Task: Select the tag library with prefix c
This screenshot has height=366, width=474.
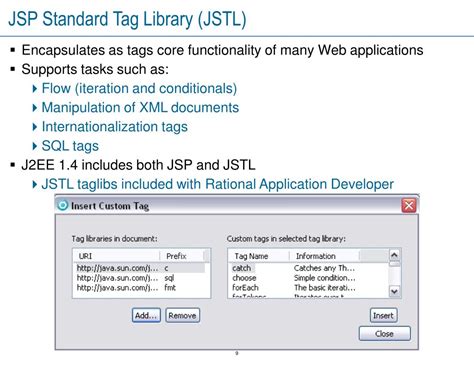Action: pos(140,268)
